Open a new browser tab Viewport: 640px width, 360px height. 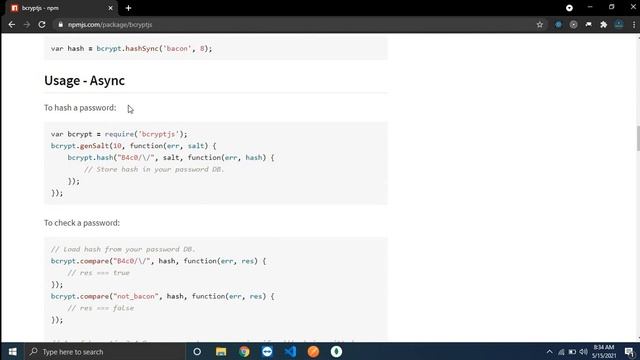(x=129, y=8)
